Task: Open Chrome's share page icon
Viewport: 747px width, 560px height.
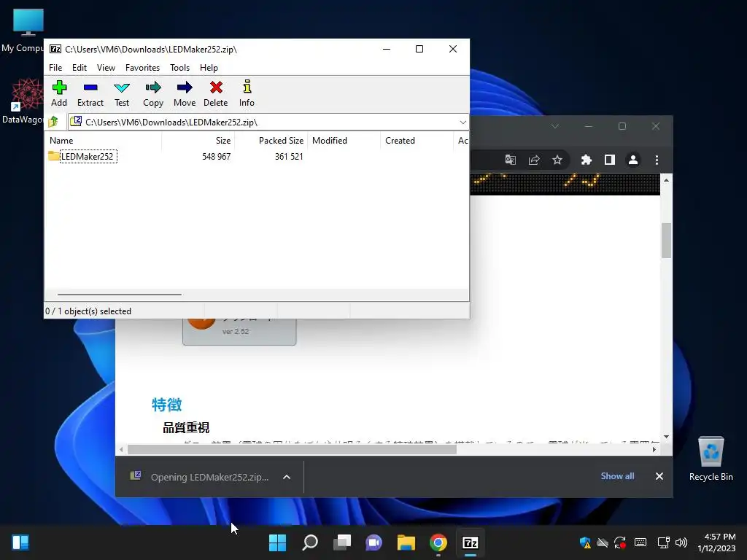Action: coord(533,160)
